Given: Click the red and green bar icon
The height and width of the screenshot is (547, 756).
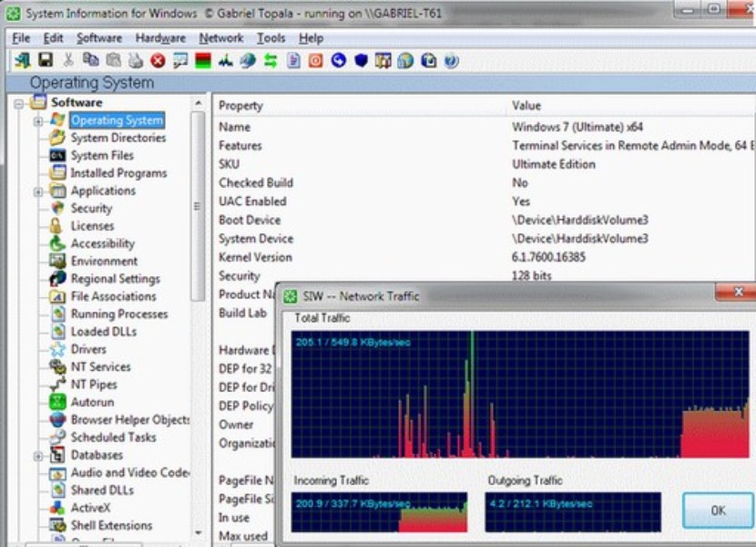Looking at the screenshot, I should point(203,61).
